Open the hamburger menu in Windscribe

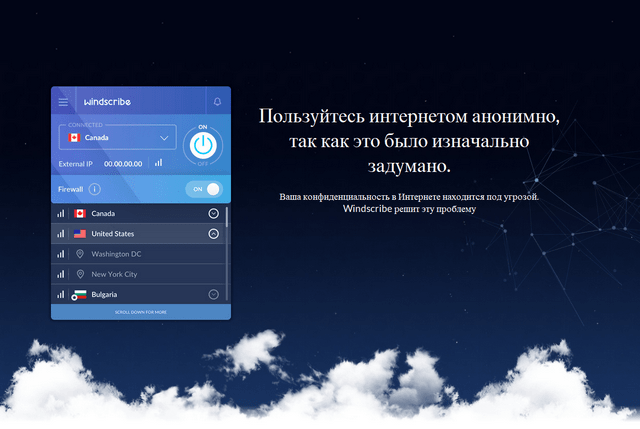[63, 102]
